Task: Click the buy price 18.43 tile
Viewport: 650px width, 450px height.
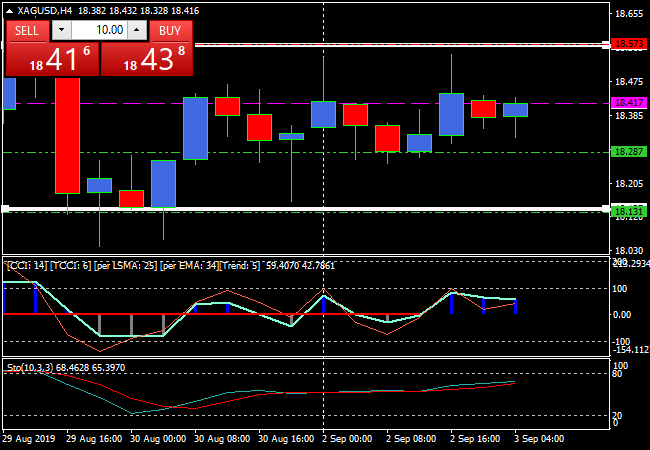Action: tap(147, 60)
